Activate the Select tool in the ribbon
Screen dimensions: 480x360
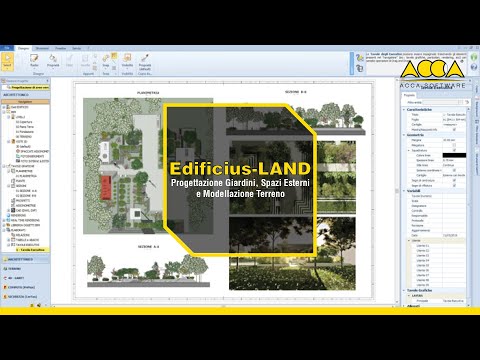(x=7, y=61)
